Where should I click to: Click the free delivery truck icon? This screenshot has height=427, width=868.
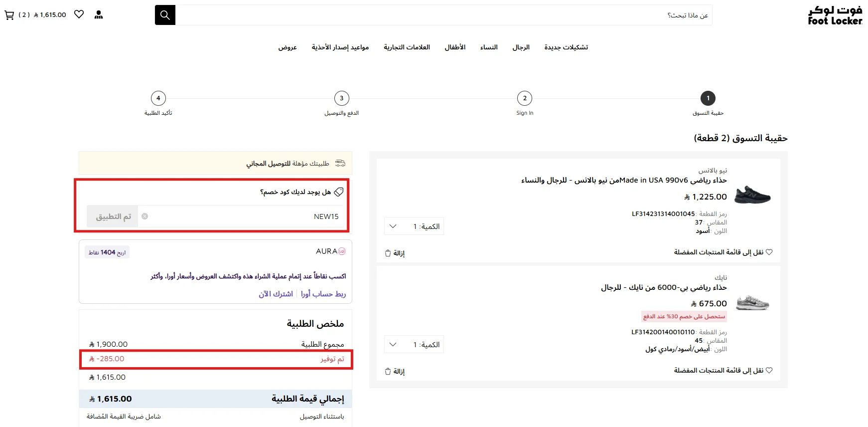click(340, 163)
